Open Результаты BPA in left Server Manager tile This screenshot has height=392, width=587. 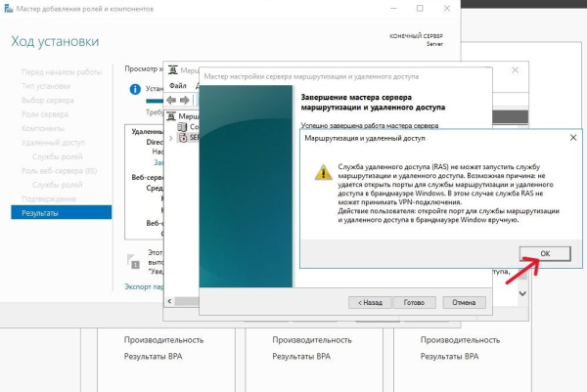click(154, 357)
